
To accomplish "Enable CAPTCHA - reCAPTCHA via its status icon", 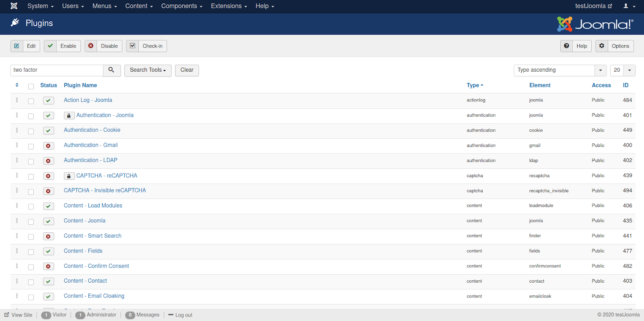I will click(48, 176).
